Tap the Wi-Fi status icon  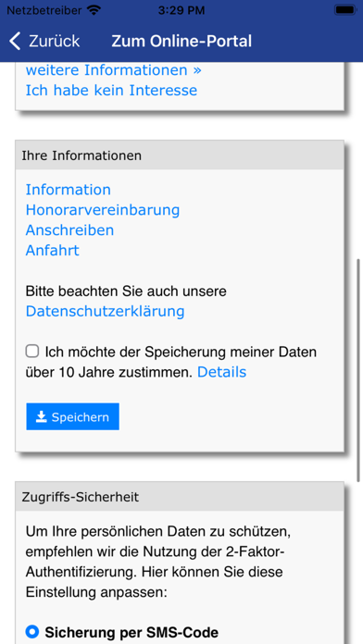pyautogui.click(x=94, y=11)
